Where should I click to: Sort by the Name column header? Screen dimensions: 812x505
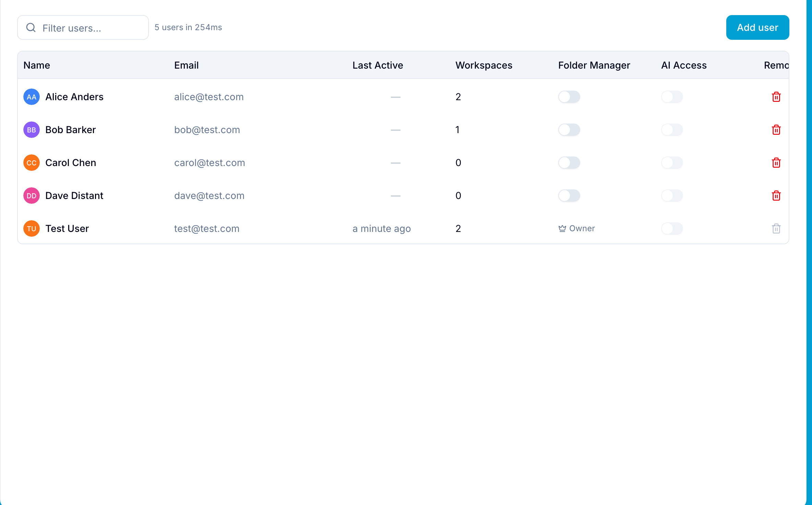tap(37, 65)
